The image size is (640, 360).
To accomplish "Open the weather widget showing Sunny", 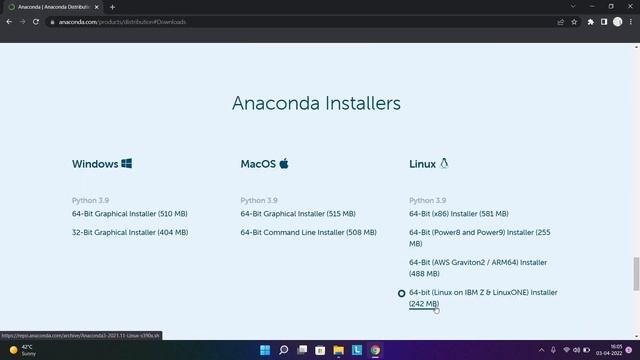I will [23, 350].
